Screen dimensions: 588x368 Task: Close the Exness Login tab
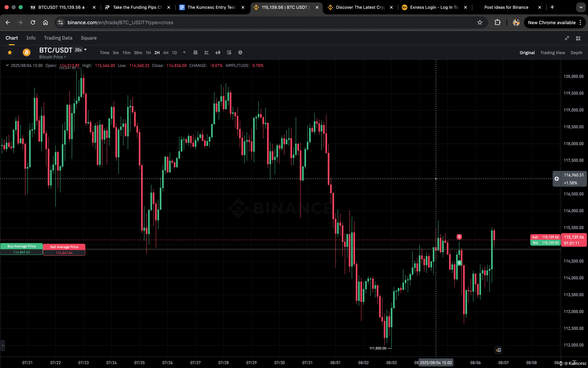[x=465, y=7]
